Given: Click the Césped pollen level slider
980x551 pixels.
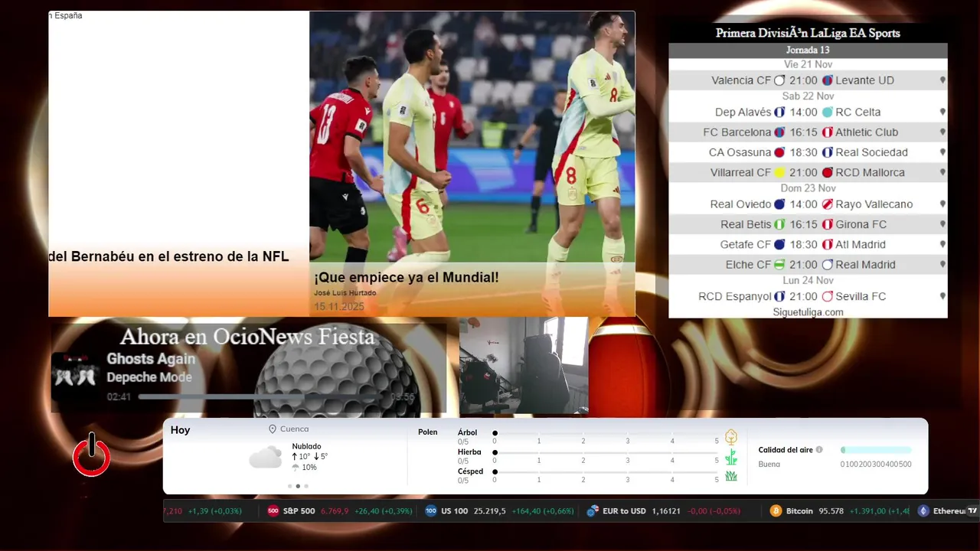Looking at the screenshot, I should click(606, 472).
